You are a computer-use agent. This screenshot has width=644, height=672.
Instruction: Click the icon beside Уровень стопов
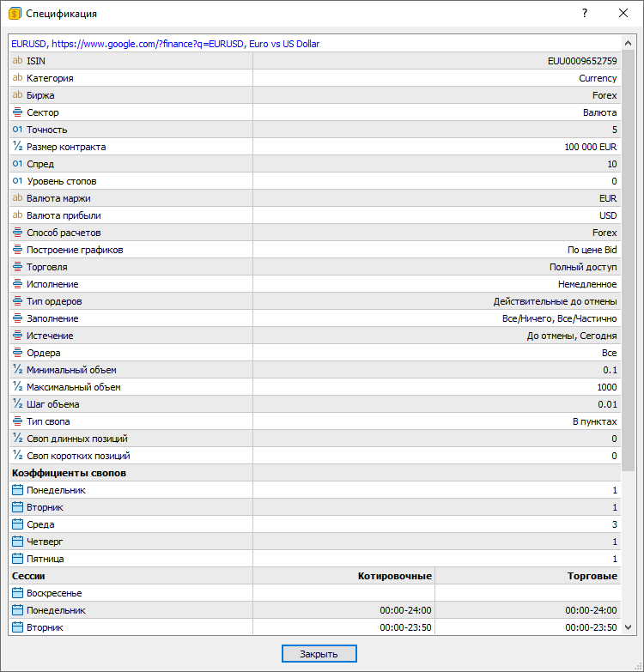point(17,181)
